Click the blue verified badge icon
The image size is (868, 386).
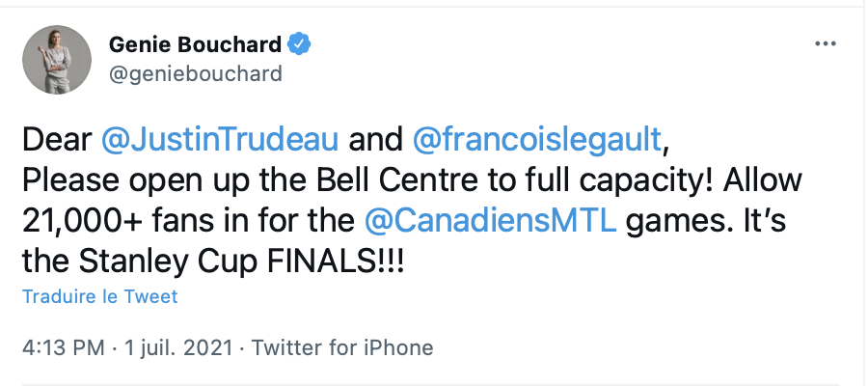(x=300, y=44)
